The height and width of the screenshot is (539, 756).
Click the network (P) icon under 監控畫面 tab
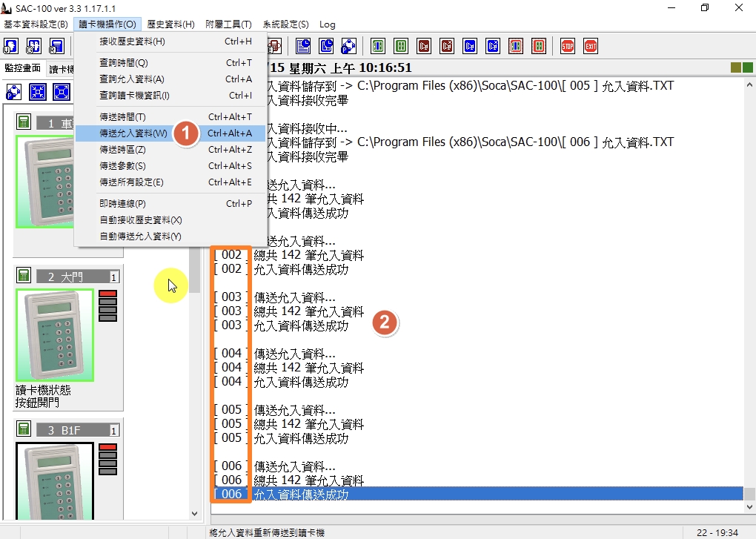tap(13, 92)
